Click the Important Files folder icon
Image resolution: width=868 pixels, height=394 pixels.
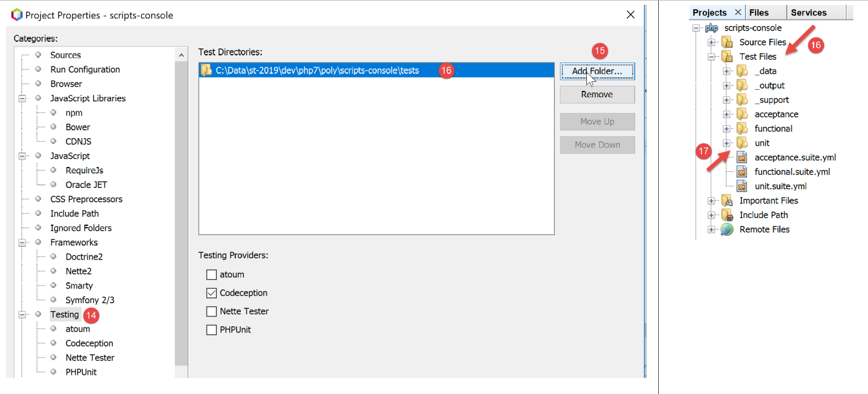pyautogui.click(x=727, y=201)
